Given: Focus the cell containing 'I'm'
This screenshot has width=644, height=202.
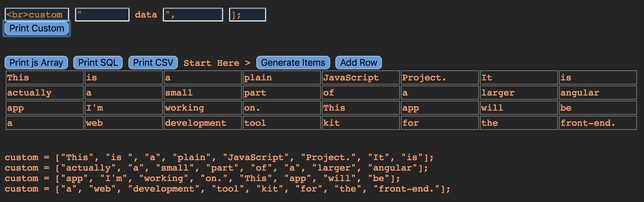Looking at the screenshot, I should point(124,108).
